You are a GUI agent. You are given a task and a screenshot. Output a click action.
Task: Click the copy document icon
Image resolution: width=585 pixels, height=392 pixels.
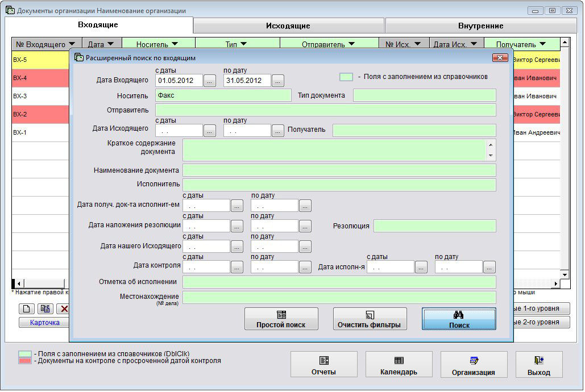point(45,309)
